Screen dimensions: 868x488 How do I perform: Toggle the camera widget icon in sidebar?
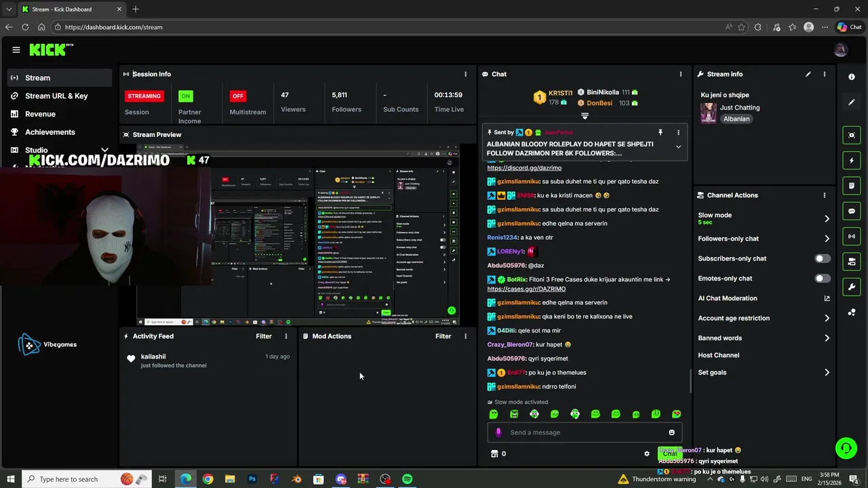click(852, 262)
